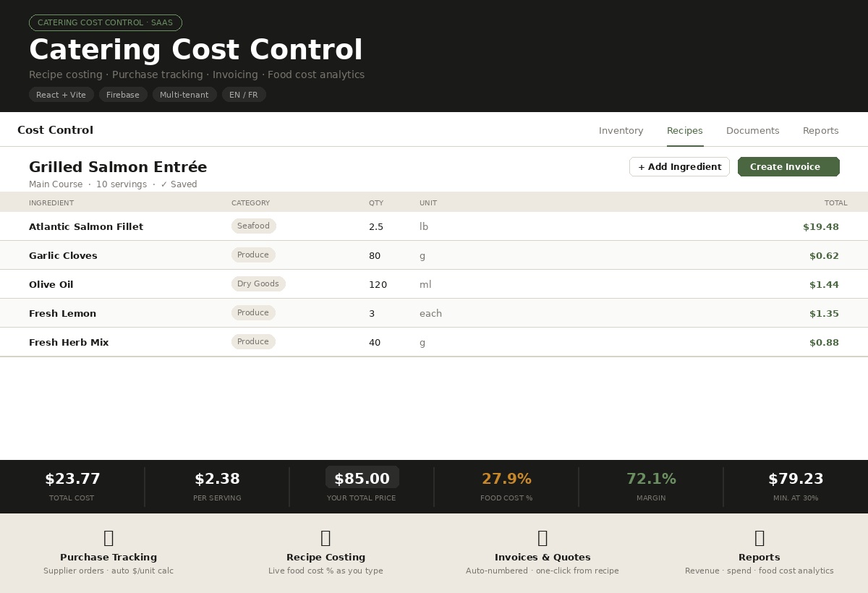Click the Invoices & Quotes heading
868x593 pixels.
pyautogui.click(x=542, y=558)
